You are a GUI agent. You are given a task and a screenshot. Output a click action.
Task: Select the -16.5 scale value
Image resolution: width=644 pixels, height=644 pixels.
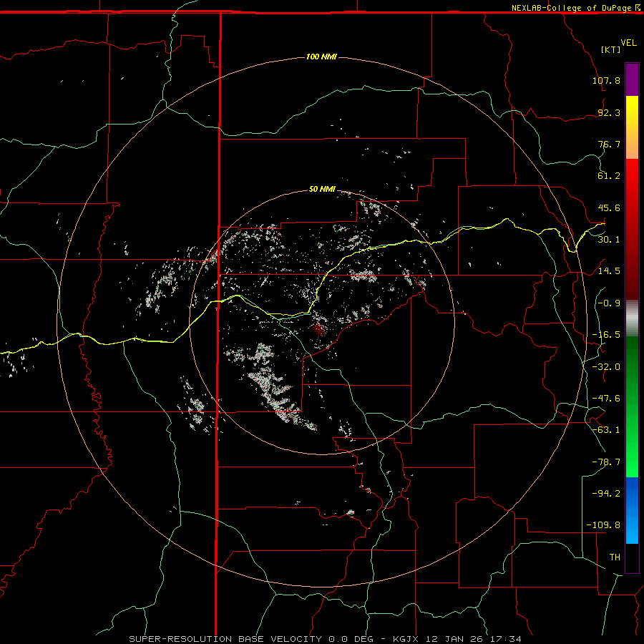click(x=606, y=335)
